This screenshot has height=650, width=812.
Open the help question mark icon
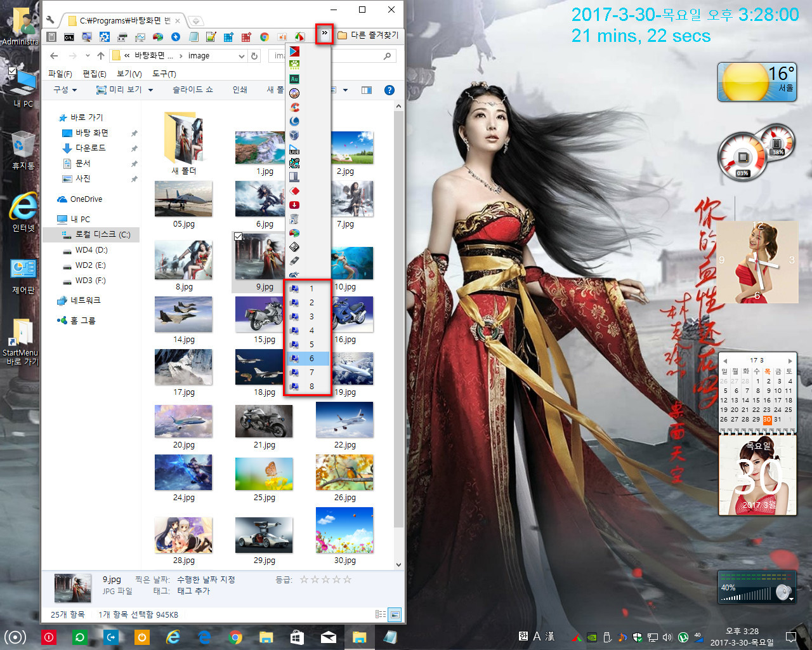coord(390,90)
